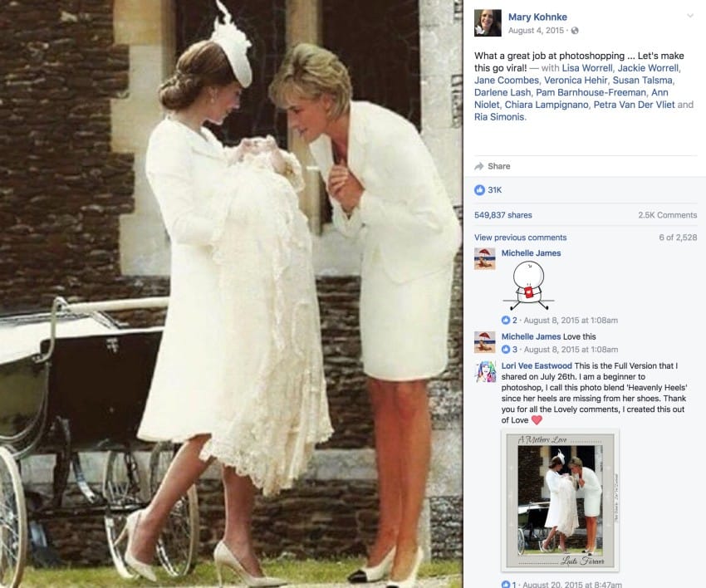Viewport: 706px width, 588px height.
Task: Click the sticker in Michelle James's comment
Action: pos(528,286)
